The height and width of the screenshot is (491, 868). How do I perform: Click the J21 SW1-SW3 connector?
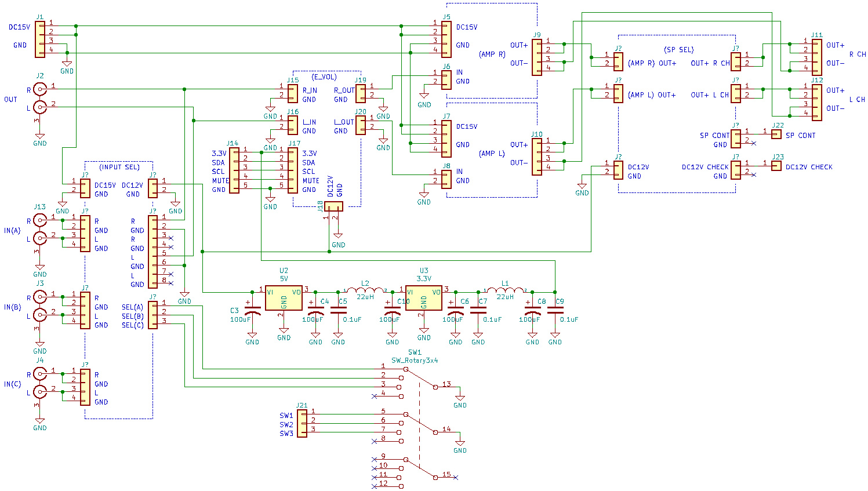(302, 423)
